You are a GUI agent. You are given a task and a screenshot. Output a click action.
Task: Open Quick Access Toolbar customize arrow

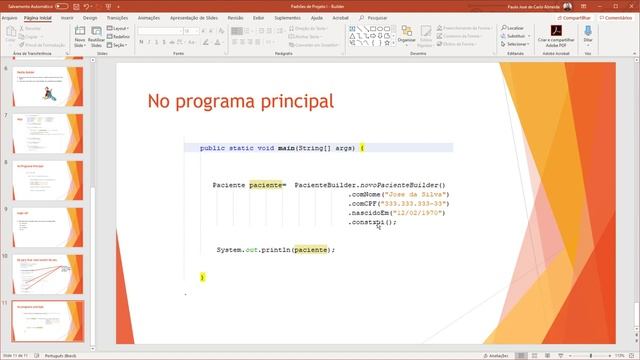118,7
